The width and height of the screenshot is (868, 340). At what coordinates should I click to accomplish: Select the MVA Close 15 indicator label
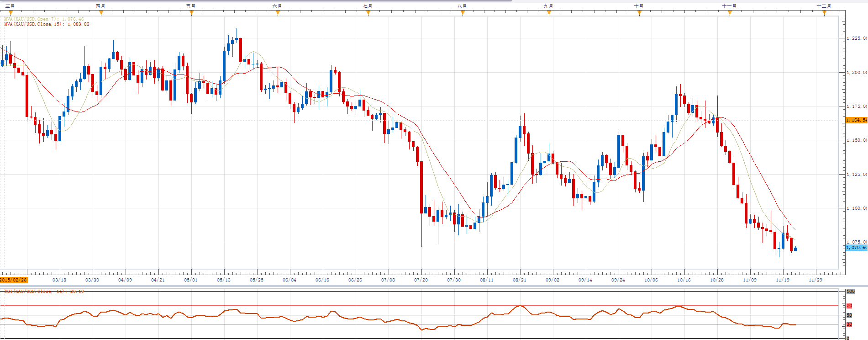[x=47, y=24]
